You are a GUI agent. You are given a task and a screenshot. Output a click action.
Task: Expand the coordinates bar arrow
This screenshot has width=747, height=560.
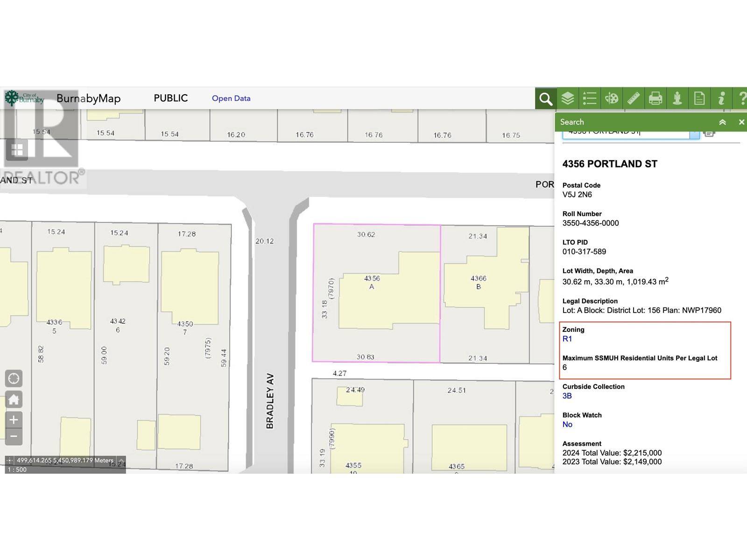click(x=121, y=461)
